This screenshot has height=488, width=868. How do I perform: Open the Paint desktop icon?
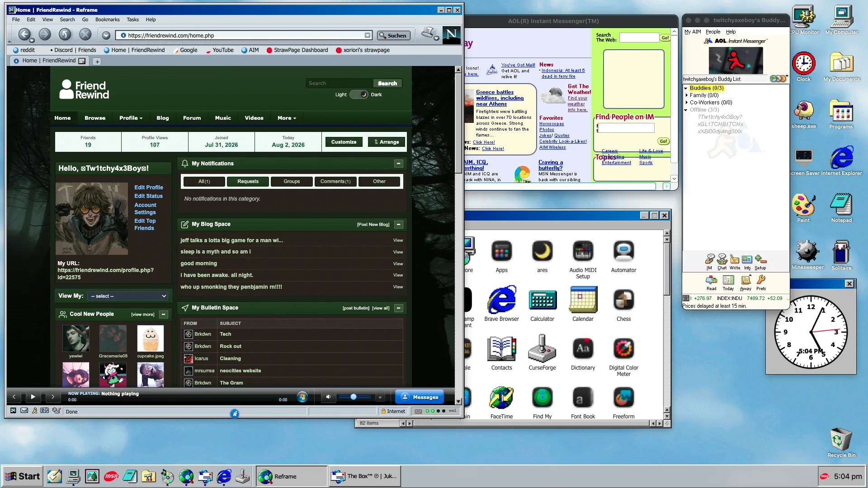803,208
